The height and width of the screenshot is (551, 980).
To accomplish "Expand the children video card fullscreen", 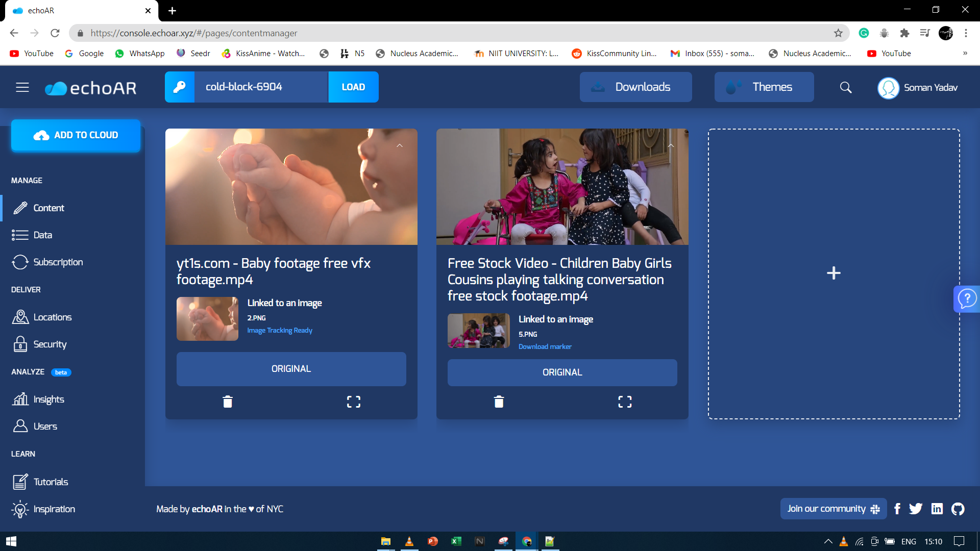I will tap(625, 402).
